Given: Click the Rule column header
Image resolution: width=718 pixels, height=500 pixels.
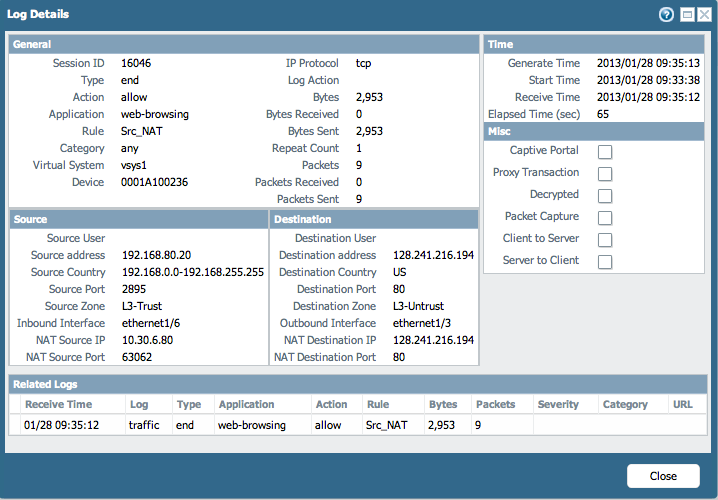Looking at the screenshot, I should pos(377,405).
